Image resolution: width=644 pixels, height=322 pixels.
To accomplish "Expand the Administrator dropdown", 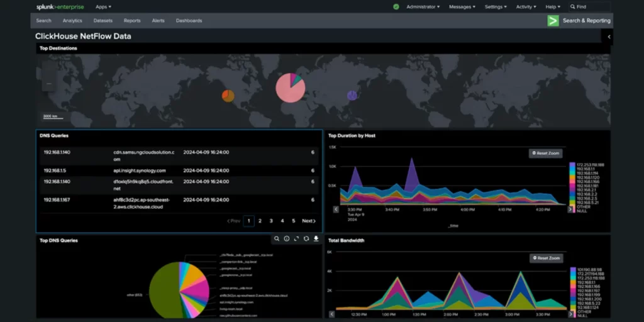I will click(423, 7).
